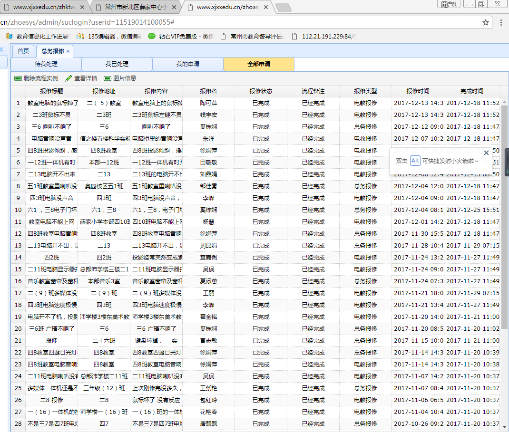Viewport: 509px width, 432px height.
Task: Close the middle Chinese-titled browser tab
Action: coord(174,7)
